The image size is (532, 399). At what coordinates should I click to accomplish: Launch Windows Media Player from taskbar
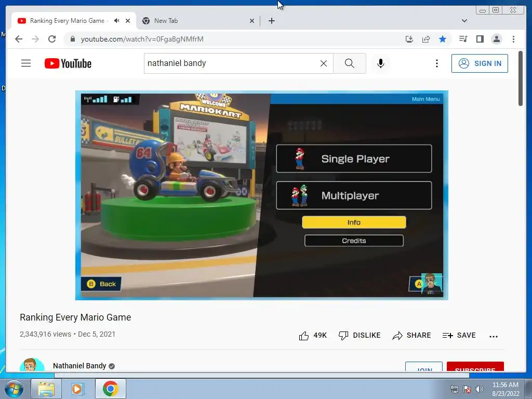pyautogui.click(x=78, y=389)
